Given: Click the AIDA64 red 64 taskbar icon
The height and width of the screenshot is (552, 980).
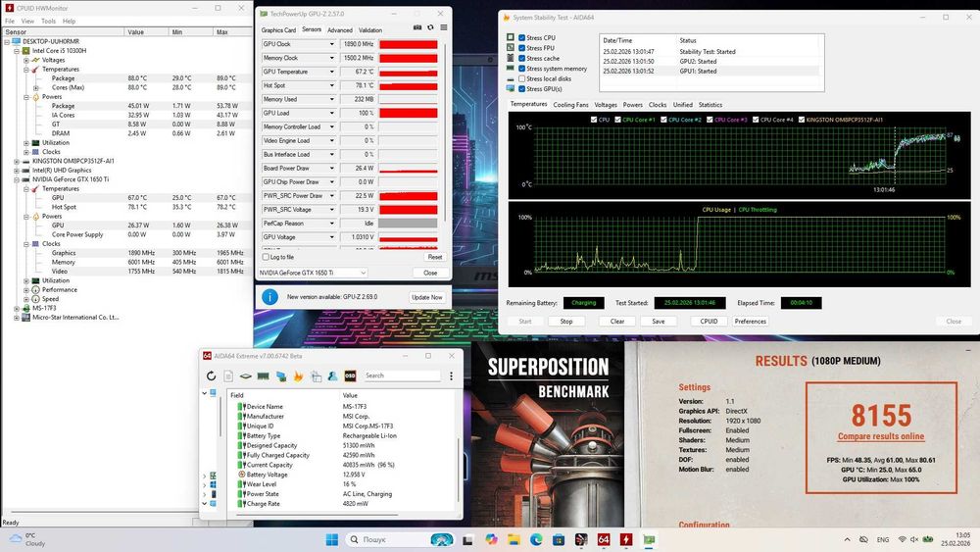Looking at the screenshot, I should pos(604,539).
